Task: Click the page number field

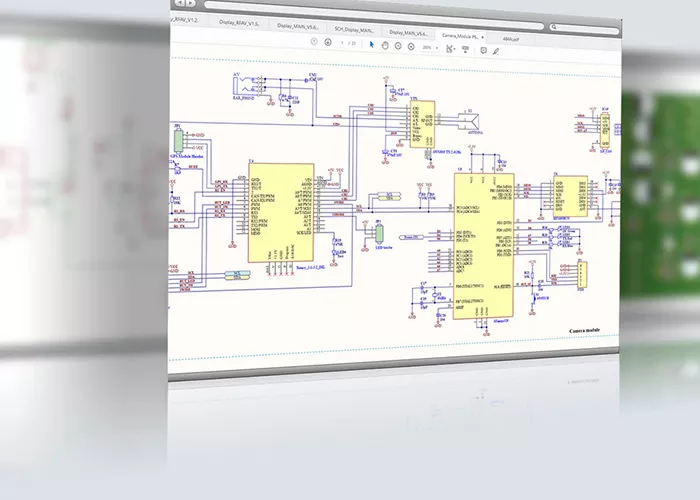Action: coord(342,43)
